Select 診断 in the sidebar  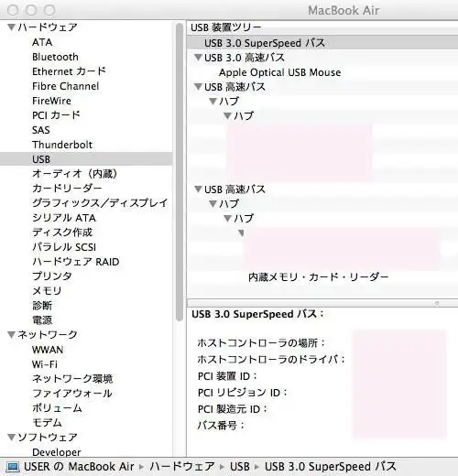coord(42,306)
